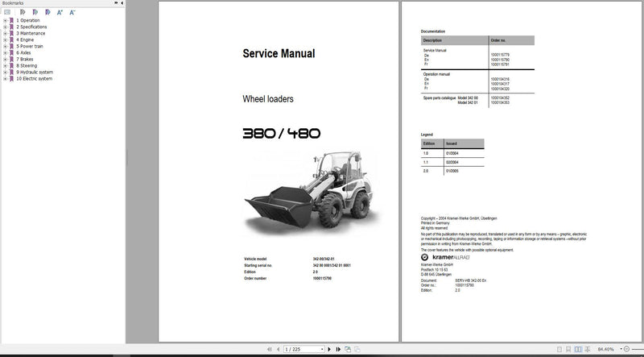Open the 9 Hydraulic system bookmark

[x=35, y=72]
